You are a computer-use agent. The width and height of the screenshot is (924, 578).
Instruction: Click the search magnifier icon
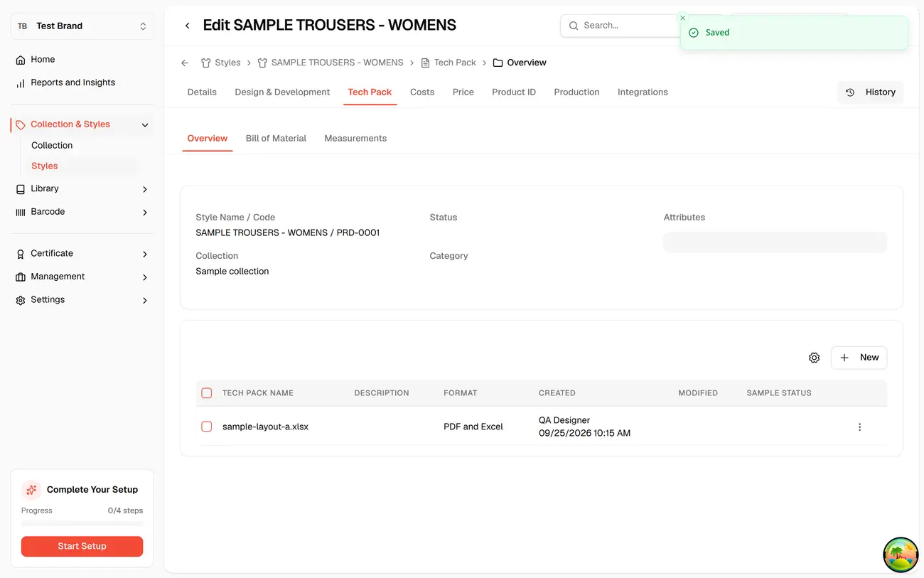coord(574,26)
